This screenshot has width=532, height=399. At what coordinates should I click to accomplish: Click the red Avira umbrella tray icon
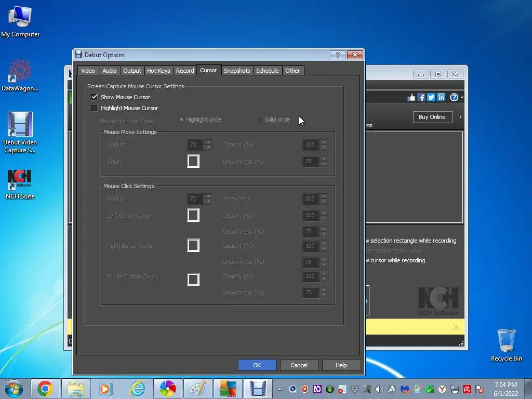pos(467,389)
